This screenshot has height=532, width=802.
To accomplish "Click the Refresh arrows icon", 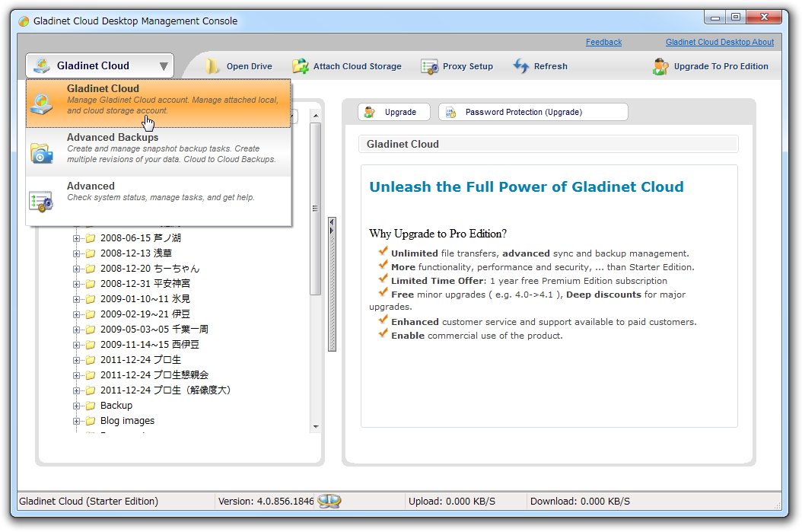I will (520, 66).
